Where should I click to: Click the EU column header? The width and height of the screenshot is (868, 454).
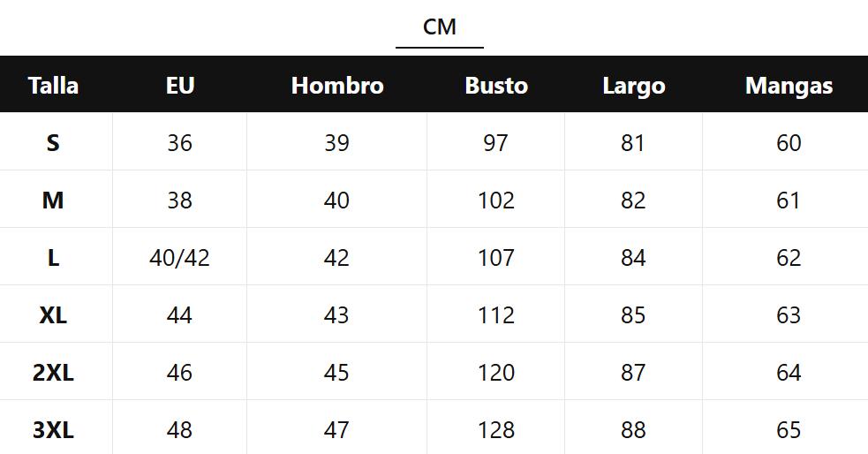click(180, 86)
